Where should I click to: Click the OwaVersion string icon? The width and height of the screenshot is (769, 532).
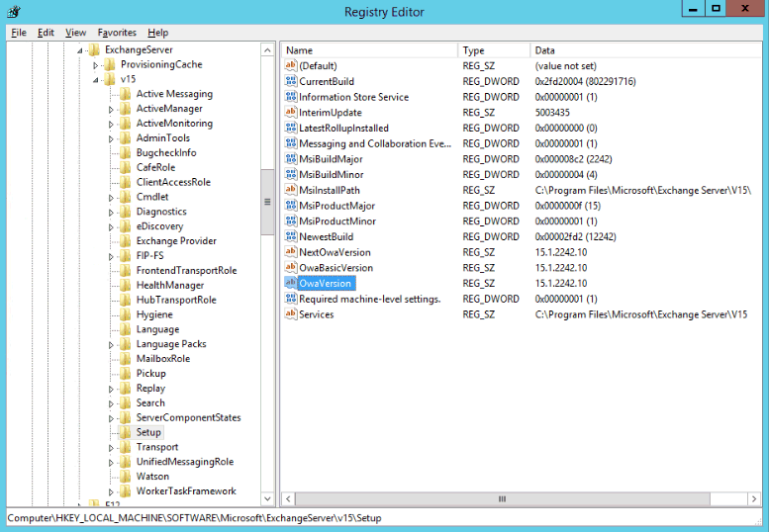[x=291, y=283]
